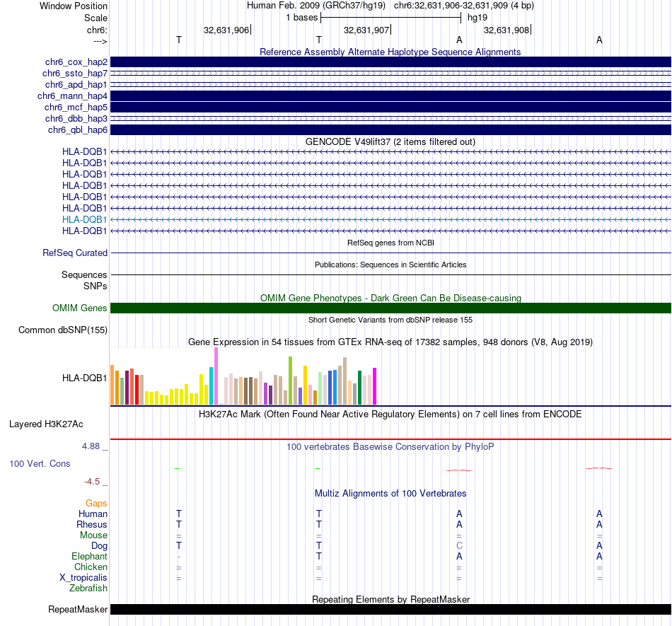
Task: Click Multiz Alignments of 100 Vertebrates title
Action: [x=390, y=493]
